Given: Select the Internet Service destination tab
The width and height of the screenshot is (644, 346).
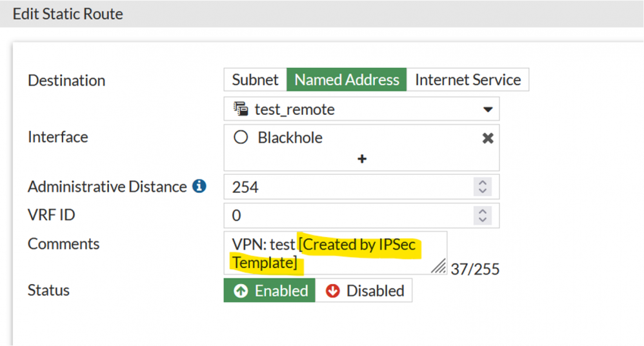Looking at the screenshot, I should [x=468, y=80].
